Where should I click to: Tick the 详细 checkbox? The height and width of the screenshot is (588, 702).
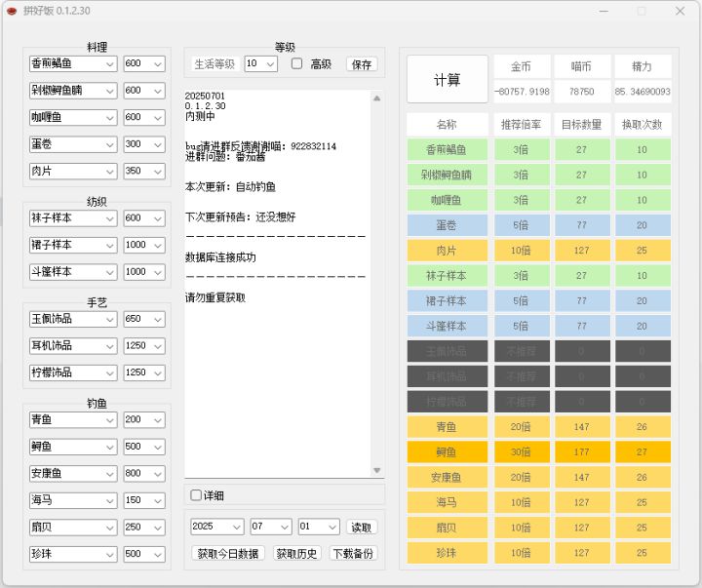[x=196, y=495]
